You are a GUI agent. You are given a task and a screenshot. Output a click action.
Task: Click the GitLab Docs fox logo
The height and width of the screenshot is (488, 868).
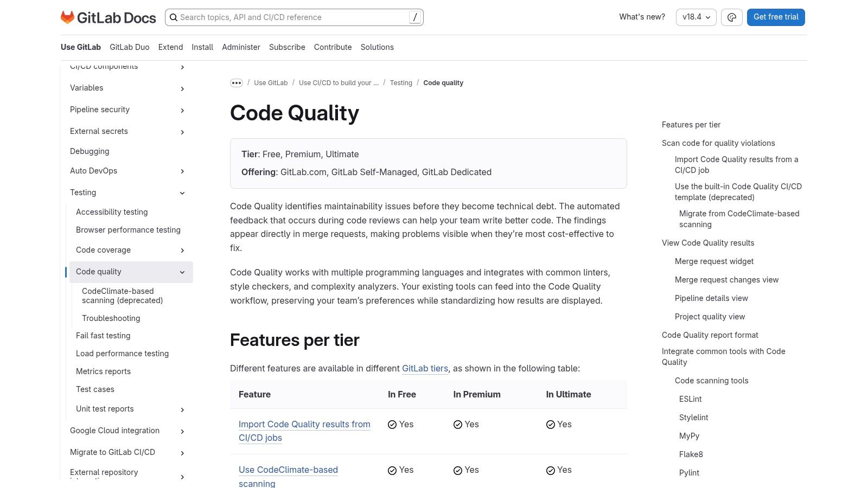68,17
